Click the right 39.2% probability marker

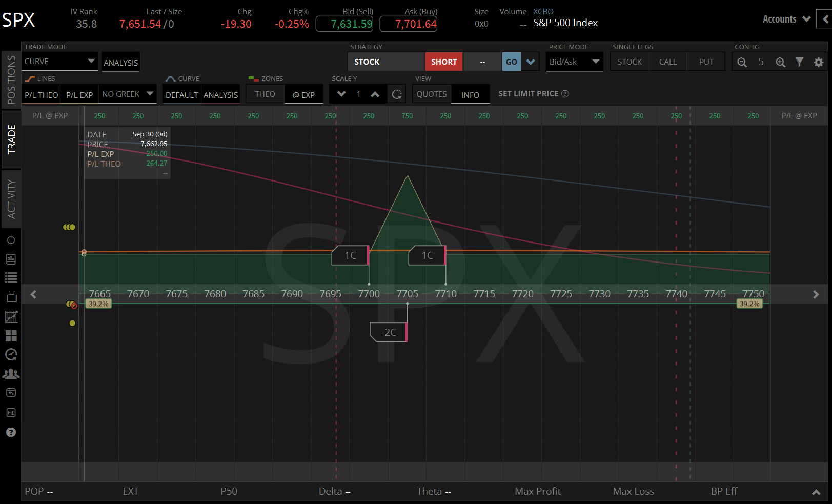tap(749, 304)
